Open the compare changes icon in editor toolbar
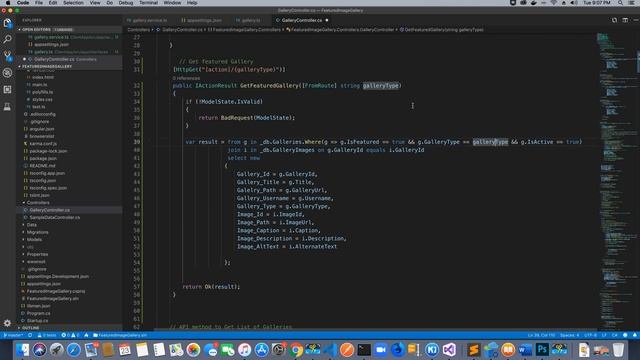 tap(614, 20)
